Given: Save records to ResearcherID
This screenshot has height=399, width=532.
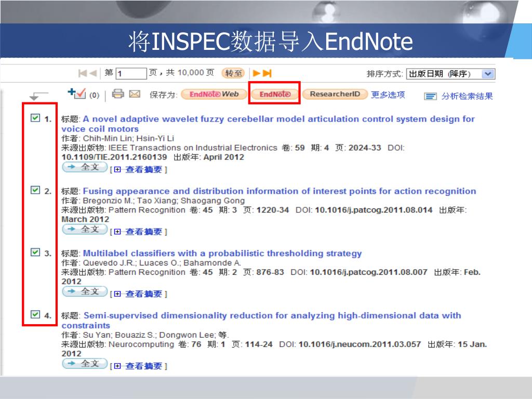Looking at the screenshot, I should (335, 94).
